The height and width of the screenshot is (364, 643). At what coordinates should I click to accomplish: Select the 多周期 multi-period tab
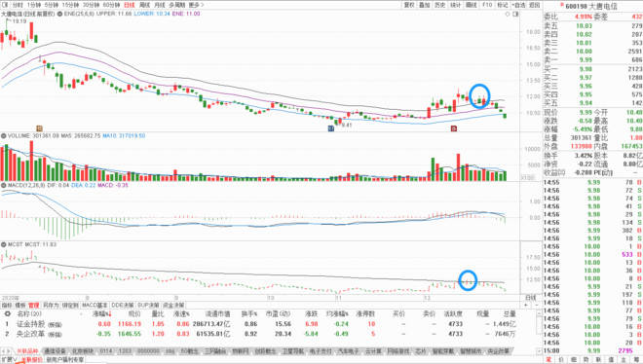click(176, 5)
